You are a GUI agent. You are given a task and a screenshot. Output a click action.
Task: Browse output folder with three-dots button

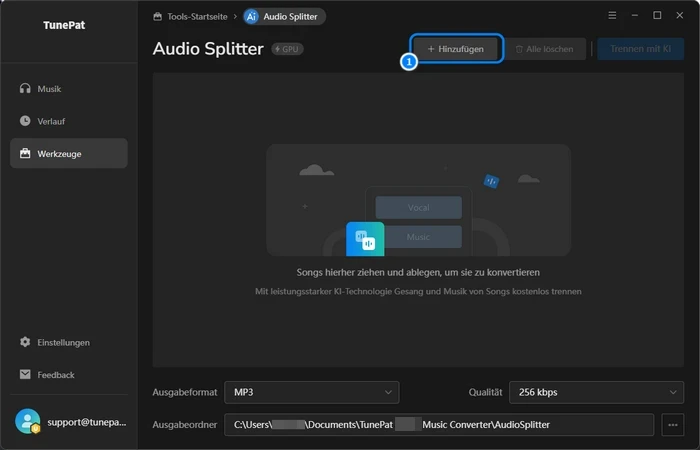(x=673, y=425)
